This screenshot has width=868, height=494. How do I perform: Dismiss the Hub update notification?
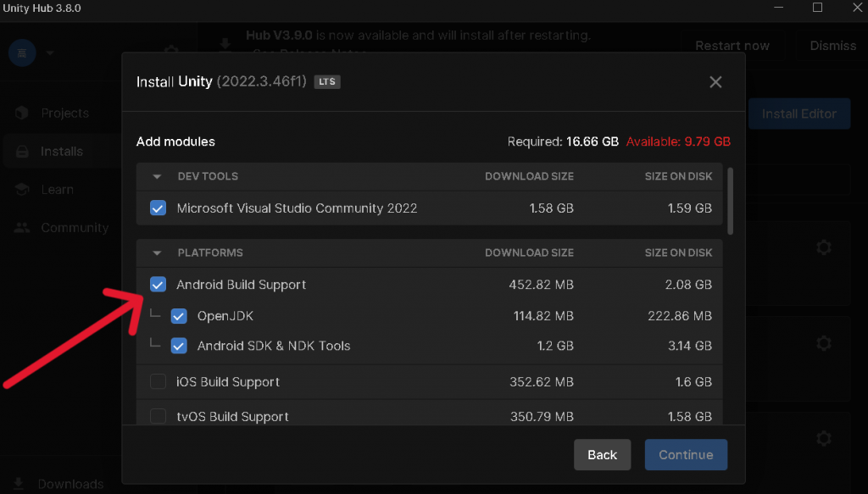[x=832, y=46]
